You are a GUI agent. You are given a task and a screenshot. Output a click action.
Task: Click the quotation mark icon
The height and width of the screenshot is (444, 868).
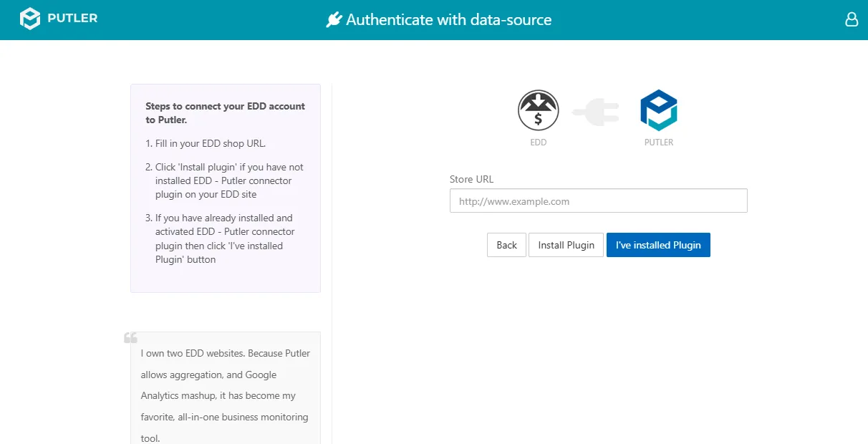(x=130, y=338)
